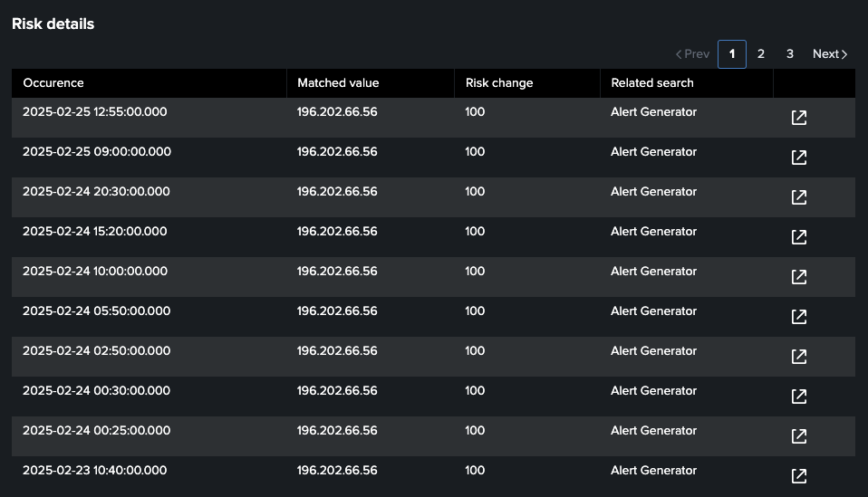Viewport: 868px width, 497px height.
Task: Open external link for 2025-02-24 15:20:00 row
Action: [798, 237]
